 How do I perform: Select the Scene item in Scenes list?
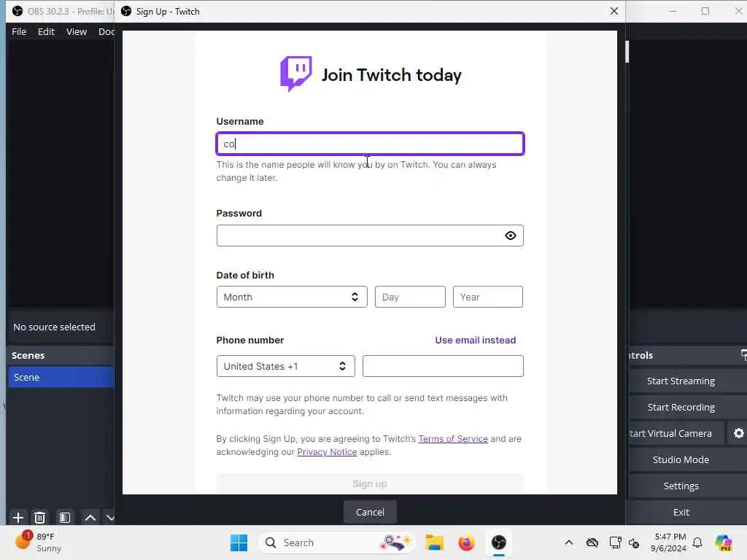(61, 377)
